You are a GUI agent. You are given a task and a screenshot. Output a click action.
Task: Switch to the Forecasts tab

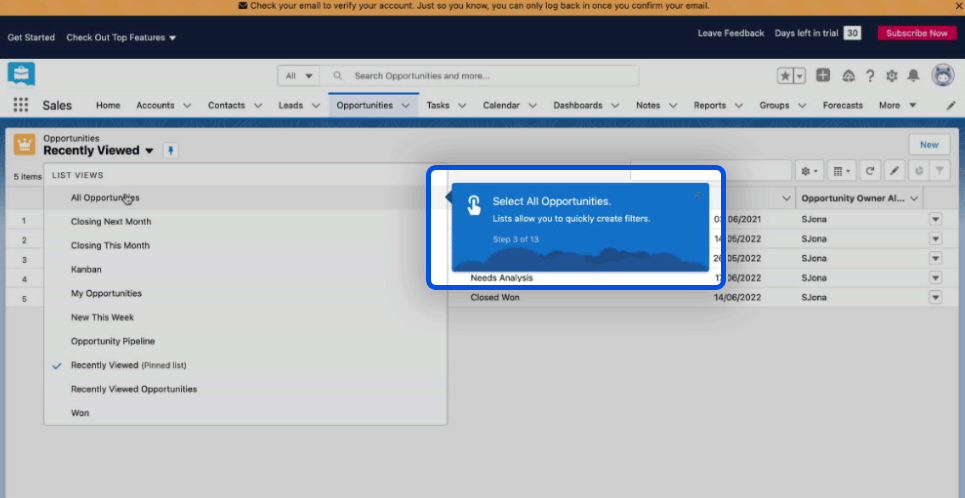point(842,105)
